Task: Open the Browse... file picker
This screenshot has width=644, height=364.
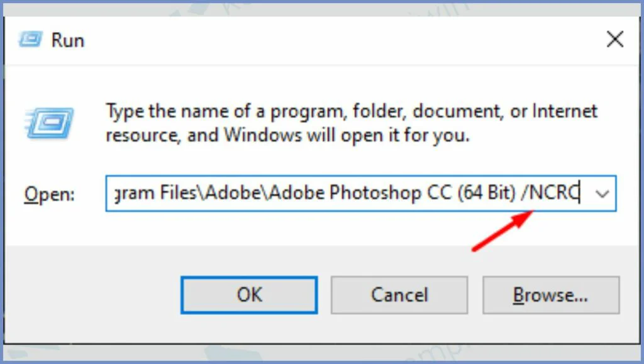Action: coord(550,295)
